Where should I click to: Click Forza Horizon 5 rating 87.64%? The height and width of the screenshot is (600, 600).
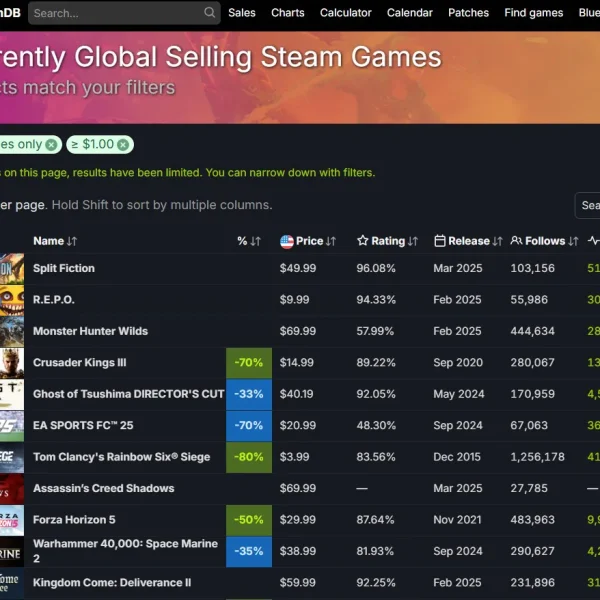pyautogui.click(x=375, y=520)
